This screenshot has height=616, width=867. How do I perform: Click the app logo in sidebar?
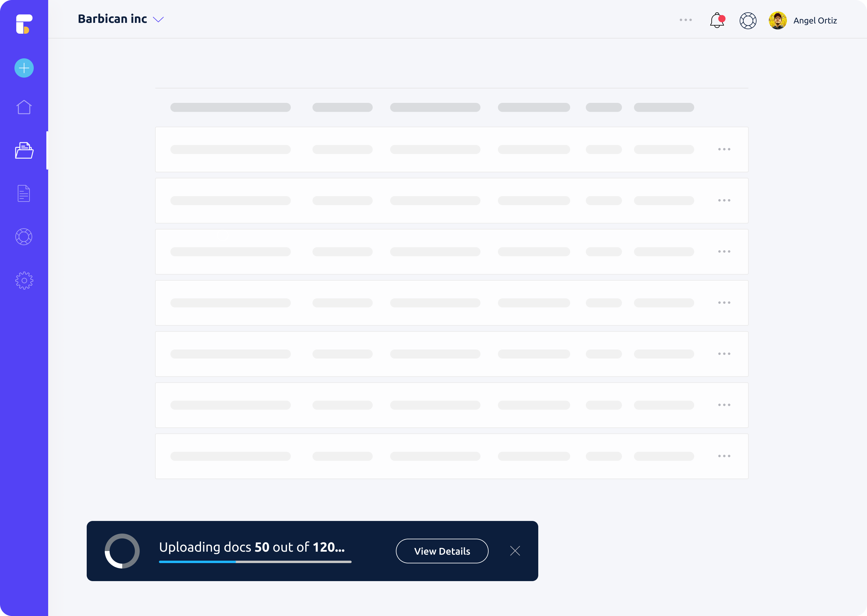coord(24,24)
